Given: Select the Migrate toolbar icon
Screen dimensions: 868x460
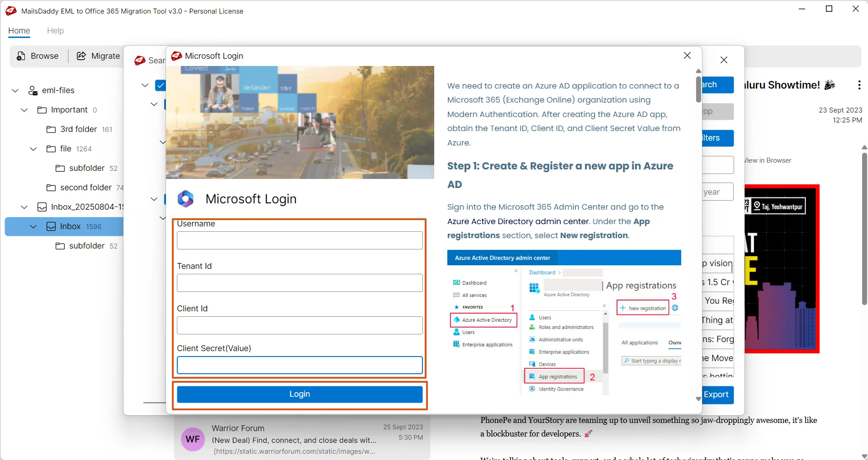Looking at the screenshot, I should point(81,56).
